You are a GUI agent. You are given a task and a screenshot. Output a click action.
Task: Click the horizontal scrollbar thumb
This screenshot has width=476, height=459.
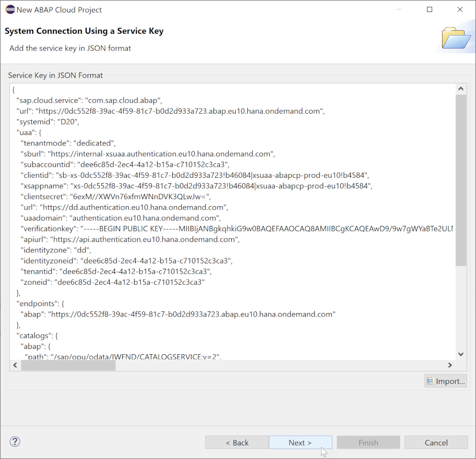click(68, 365)
